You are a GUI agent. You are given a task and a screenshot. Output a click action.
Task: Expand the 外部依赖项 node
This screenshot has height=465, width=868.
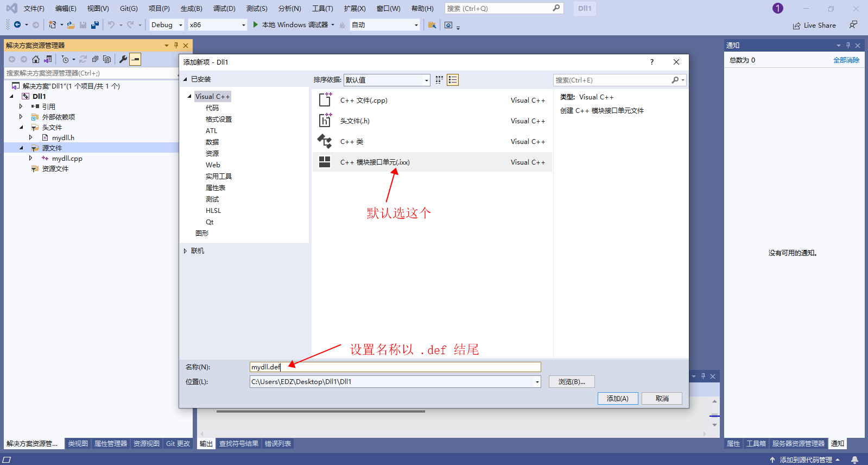tap(21, 117)
